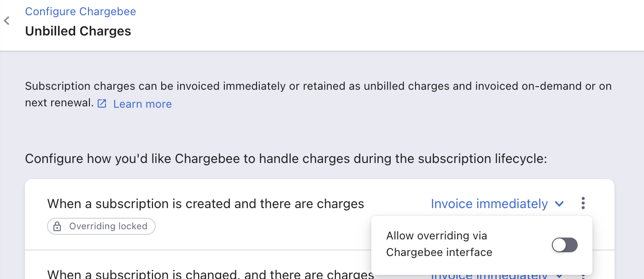Screen dimensions: 644x279
Task: Click "Configure how you'd like Chargebee" section heading
Action: 286,159
